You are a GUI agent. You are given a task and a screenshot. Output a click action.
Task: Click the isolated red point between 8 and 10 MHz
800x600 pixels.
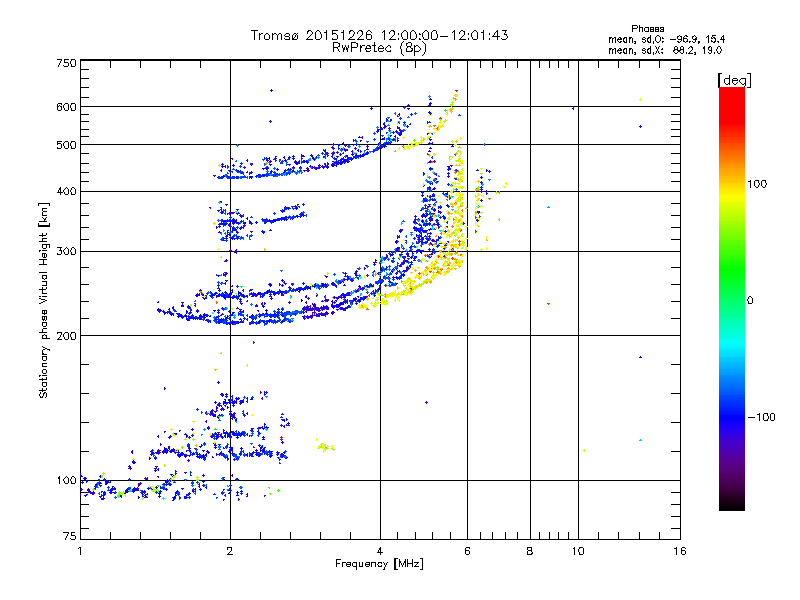point(548,304)
